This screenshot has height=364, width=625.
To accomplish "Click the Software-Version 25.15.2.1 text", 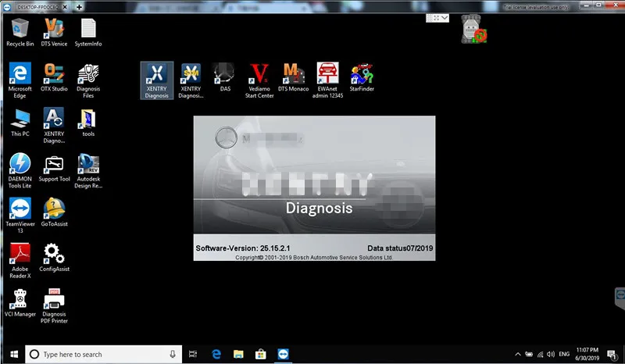I will [x=243, y=248].
